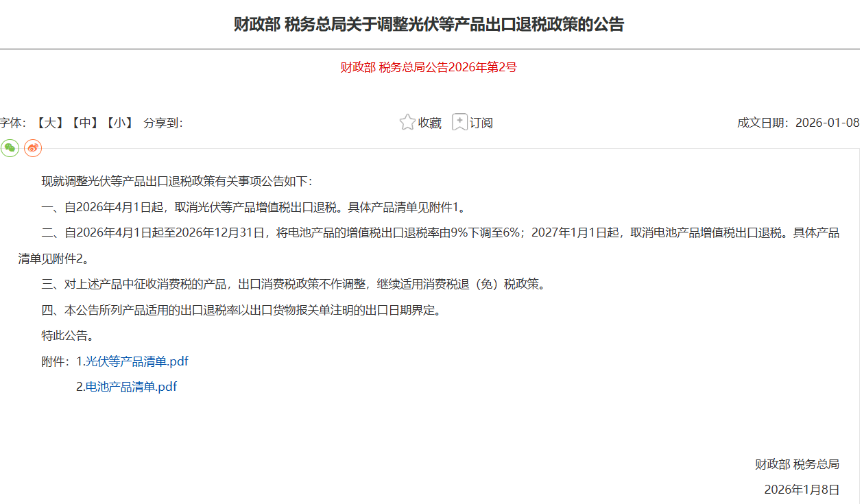Click the 订阅 bookmark icon
The image size is (864, 504).
pos(459,123)
